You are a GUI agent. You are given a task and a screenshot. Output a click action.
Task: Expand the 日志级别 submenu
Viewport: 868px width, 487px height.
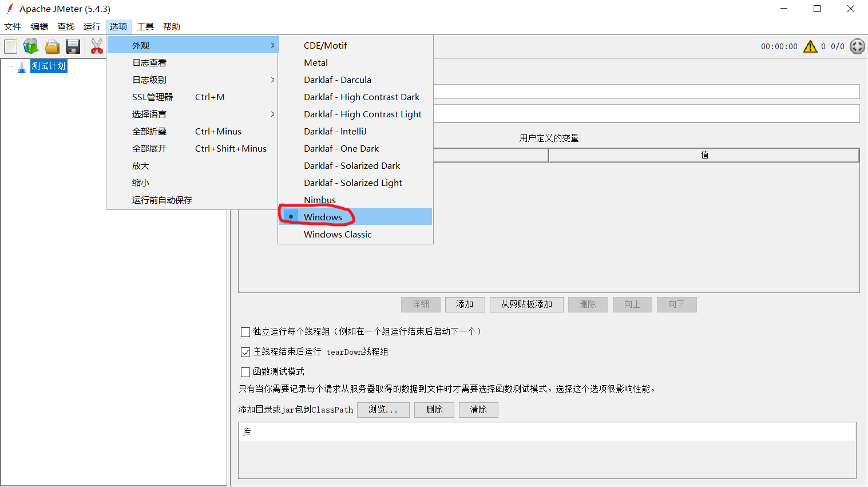(x=193, y=80)
